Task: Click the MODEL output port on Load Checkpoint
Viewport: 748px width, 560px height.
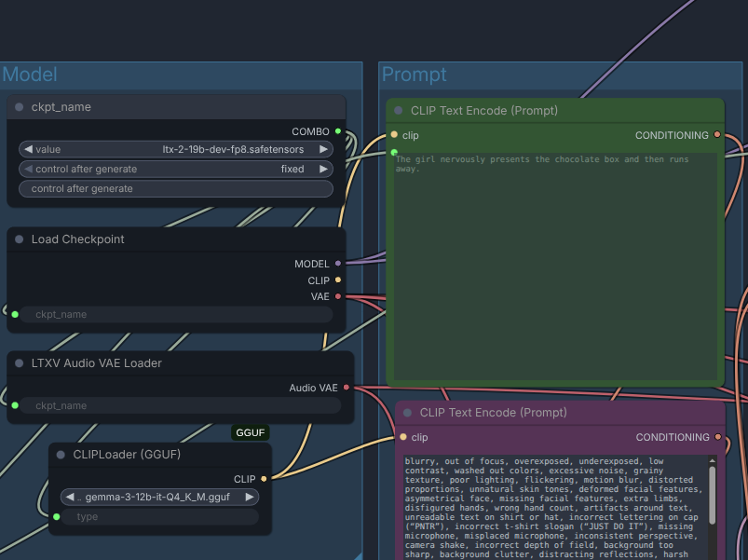Action: point(338,264)
